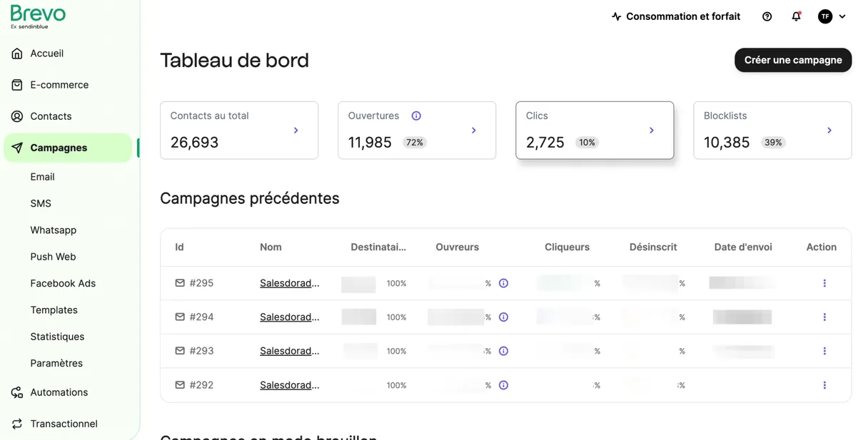Open the notifications bell

pos(796,16)
